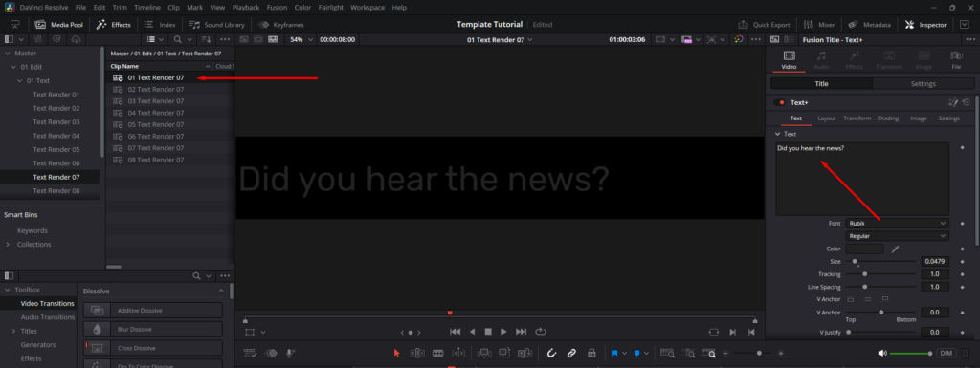Open the Fairlight menu
This screenshot has height=368, width=980.
coord(330,8)
